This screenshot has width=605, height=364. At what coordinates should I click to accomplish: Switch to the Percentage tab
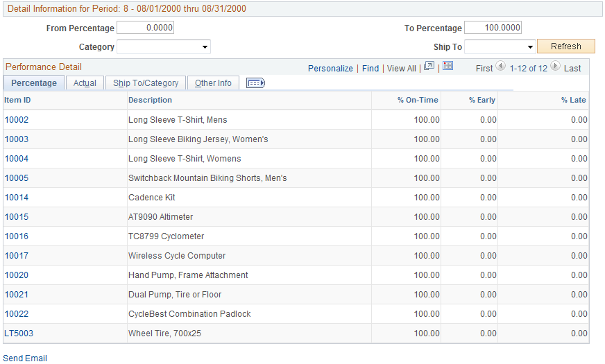tap(34, 83)
